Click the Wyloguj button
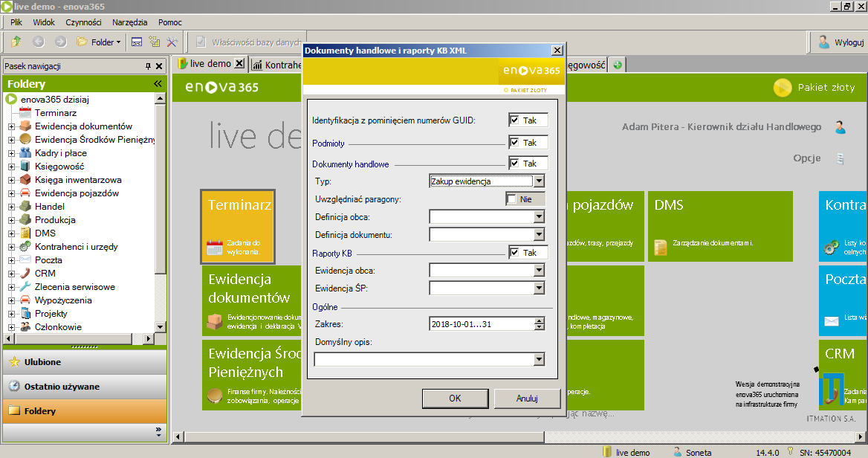This screenshot has height=458, width=868. [x=842, y=41]
